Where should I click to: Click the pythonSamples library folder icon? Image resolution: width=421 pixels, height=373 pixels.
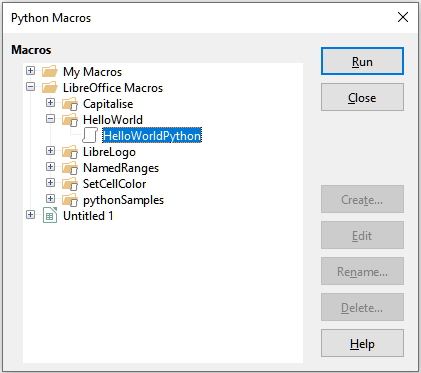70,200
